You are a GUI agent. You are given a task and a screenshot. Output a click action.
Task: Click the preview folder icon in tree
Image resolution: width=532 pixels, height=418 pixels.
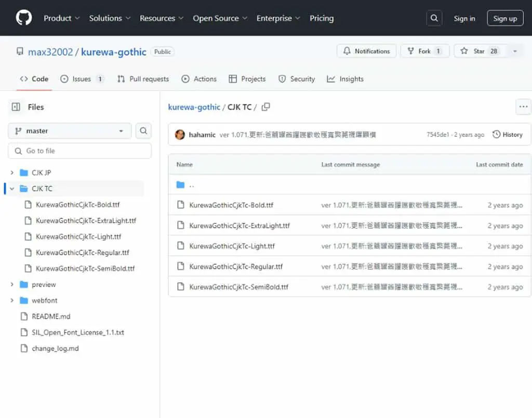[24, 284]
